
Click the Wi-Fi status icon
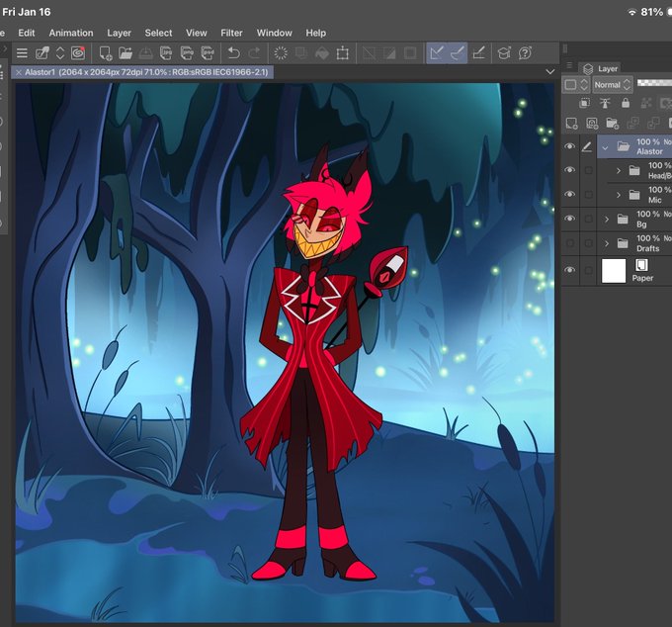632,13
